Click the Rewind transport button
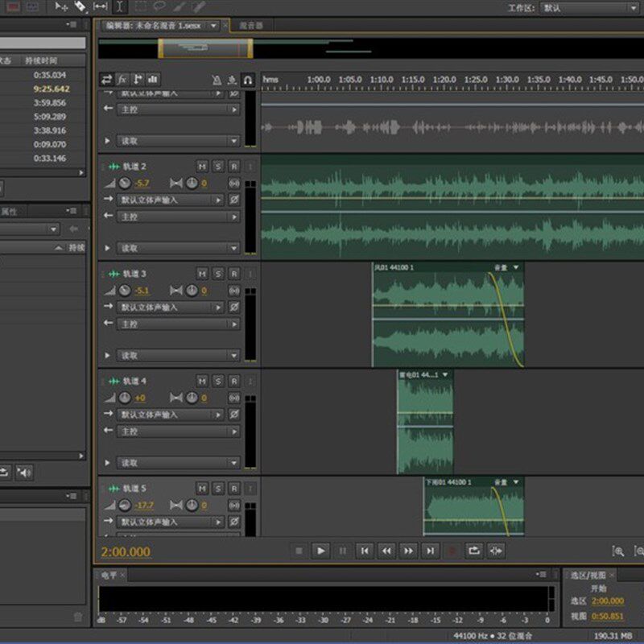Viewport: 644px width, 644px height. click(x=386, y=551)
